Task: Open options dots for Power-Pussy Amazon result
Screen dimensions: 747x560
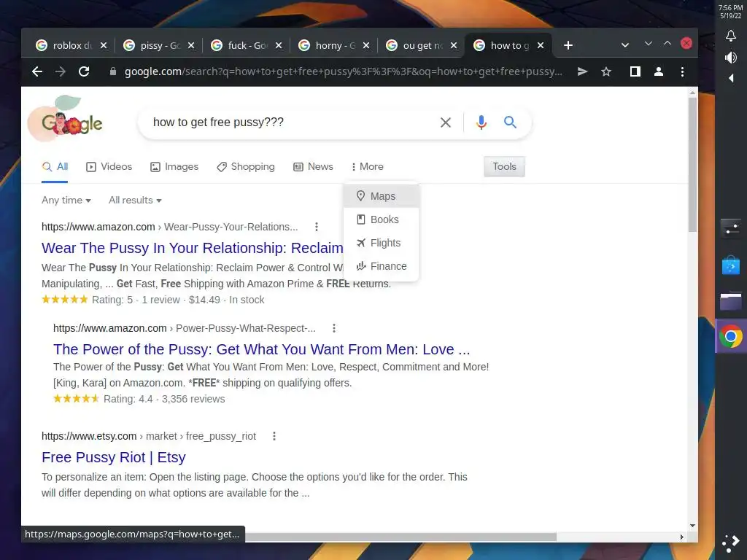Action: tap(334, 328)
